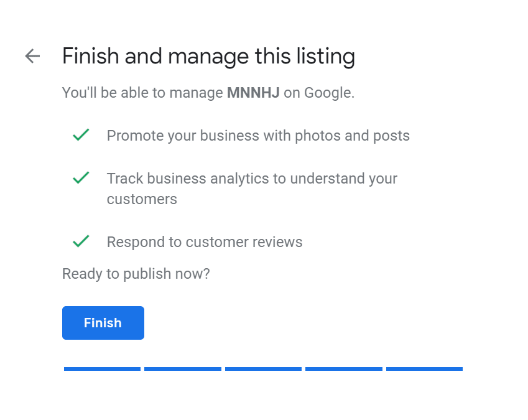Click the Finish button

point(103,323)
